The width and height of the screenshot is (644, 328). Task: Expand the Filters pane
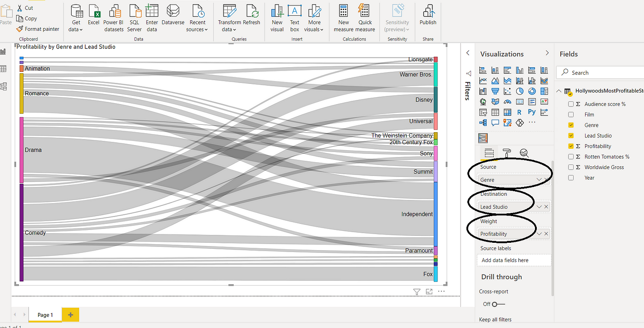pos(468,53)
